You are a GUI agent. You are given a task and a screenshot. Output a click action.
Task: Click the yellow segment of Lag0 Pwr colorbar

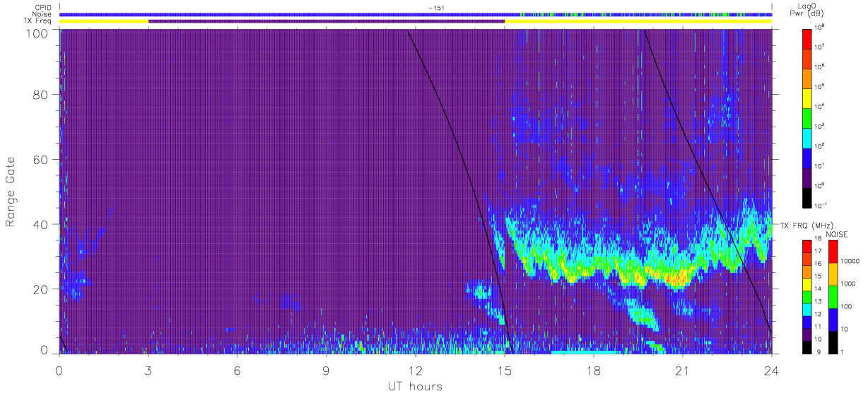click(x=809, y=98)
